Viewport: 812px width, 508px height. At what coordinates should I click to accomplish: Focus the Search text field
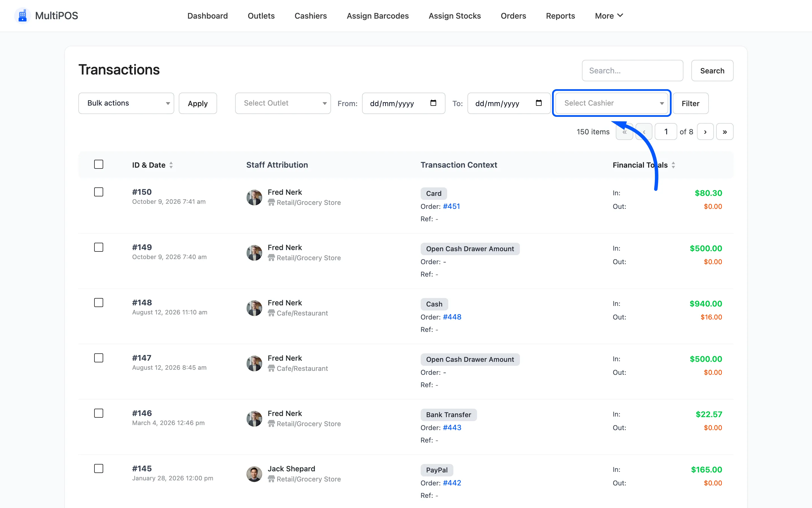(x=632, y=71)
